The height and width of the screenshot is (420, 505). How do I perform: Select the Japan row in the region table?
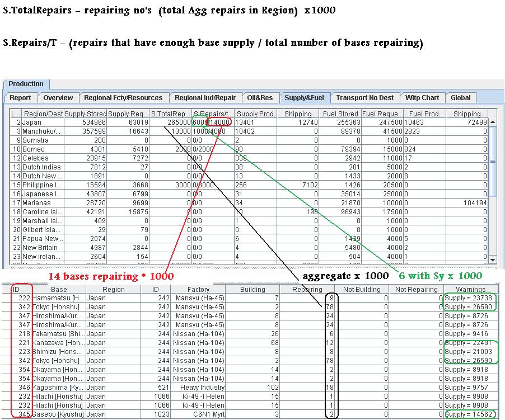249,122
